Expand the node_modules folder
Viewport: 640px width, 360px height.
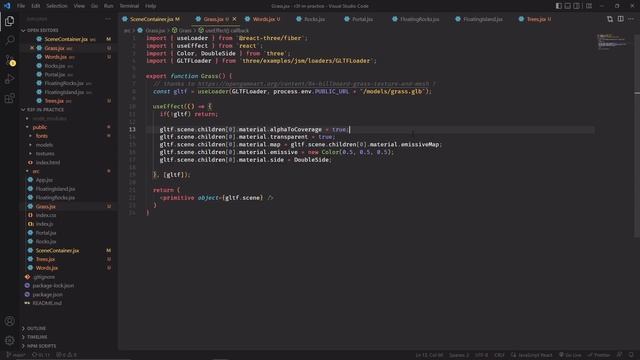[49, 118]
